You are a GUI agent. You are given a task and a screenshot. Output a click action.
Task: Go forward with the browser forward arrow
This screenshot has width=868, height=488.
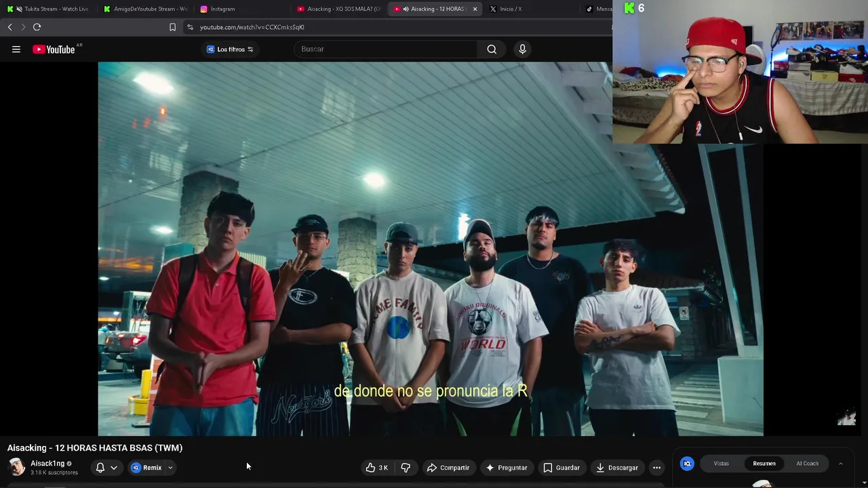point(22,27)
